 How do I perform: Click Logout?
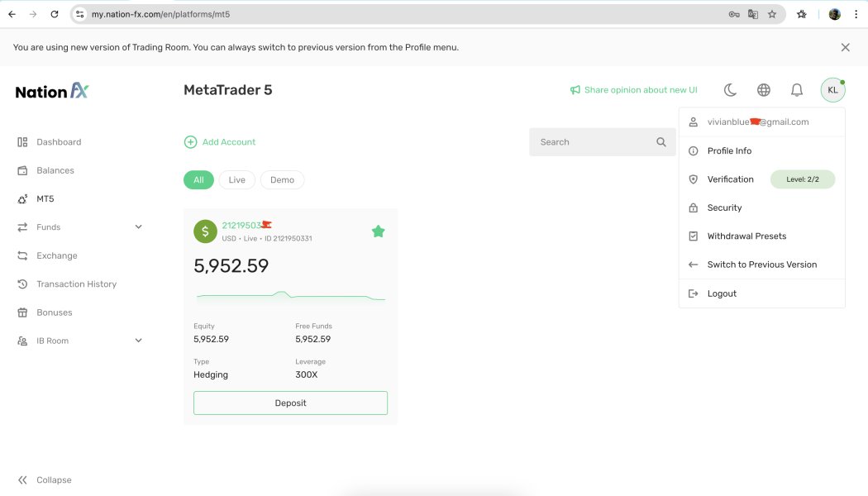761,293
